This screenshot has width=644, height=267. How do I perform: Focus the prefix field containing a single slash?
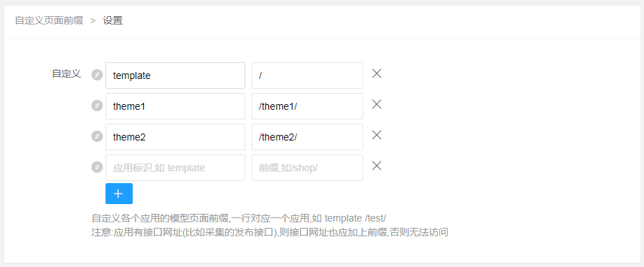(307, 75)
